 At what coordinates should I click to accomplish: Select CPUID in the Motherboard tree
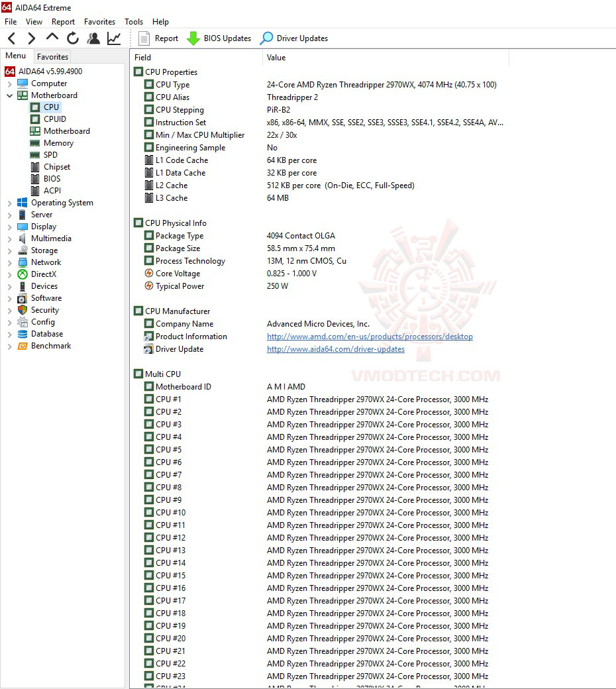(54, 119)
